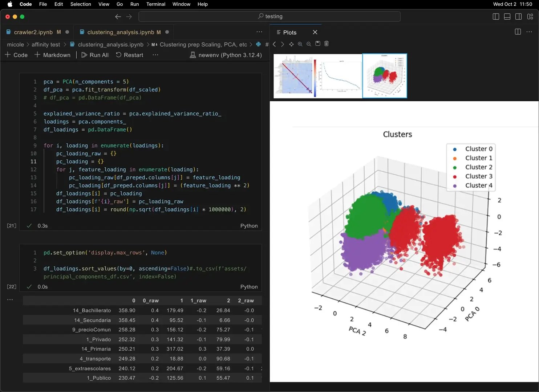The image size is (539, 392).
Task: Zoom out of the plot
Action: pos(309,44)
